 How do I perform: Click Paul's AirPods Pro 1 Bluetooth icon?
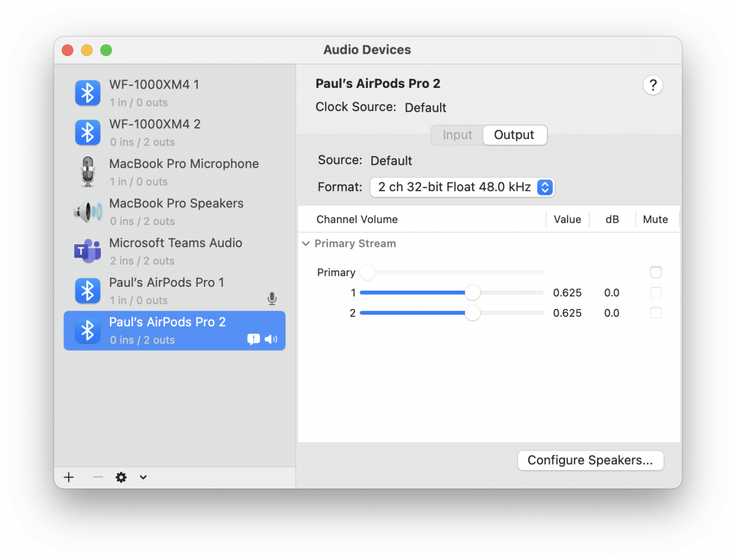click(x=88, y=291)
